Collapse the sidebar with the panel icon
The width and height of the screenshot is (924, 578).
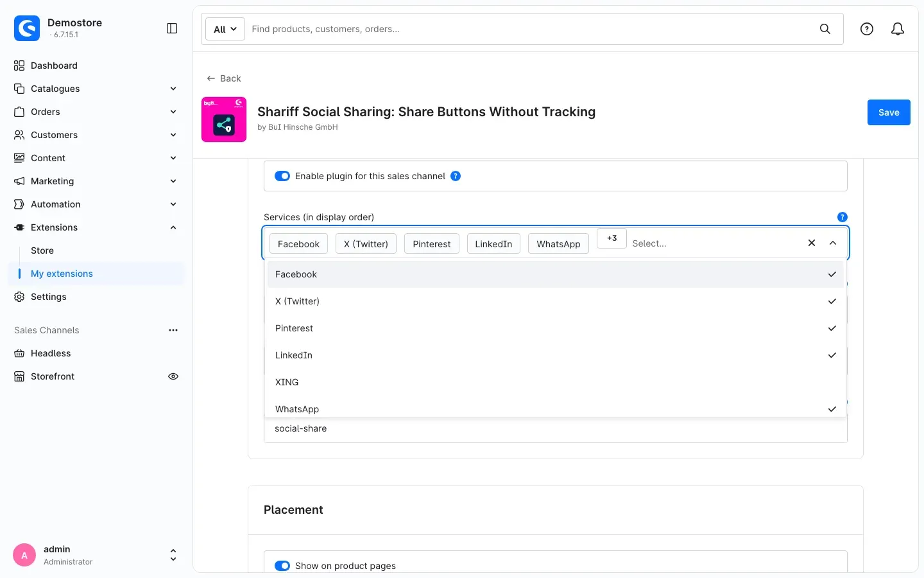coord(172,28)
